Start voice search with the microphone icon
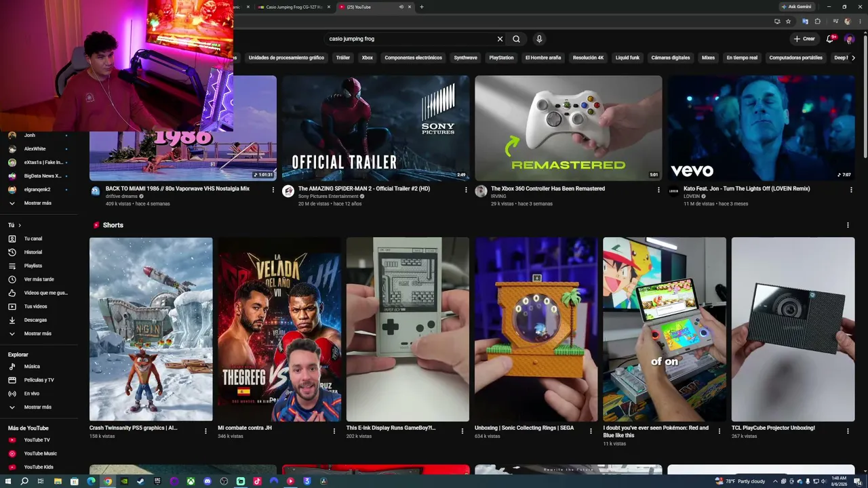 (x=539, y=39)
